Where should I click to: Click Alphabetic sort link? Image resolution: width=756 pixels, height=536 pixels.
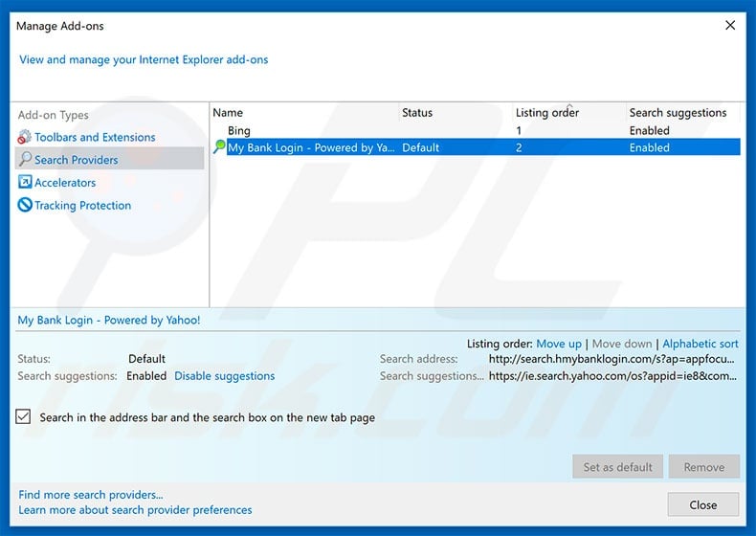click(700, 344)
